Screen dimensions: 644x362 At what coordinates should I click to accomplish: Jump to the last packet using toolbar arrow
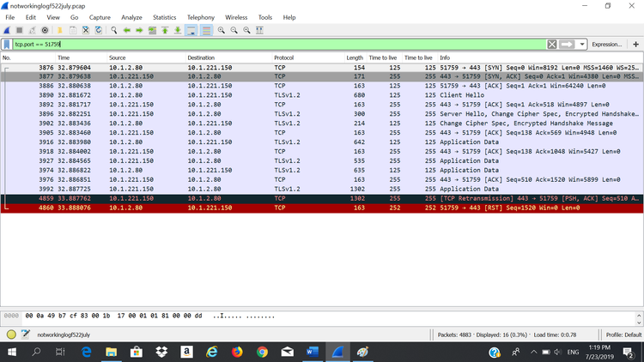click(x=177, y=30)
